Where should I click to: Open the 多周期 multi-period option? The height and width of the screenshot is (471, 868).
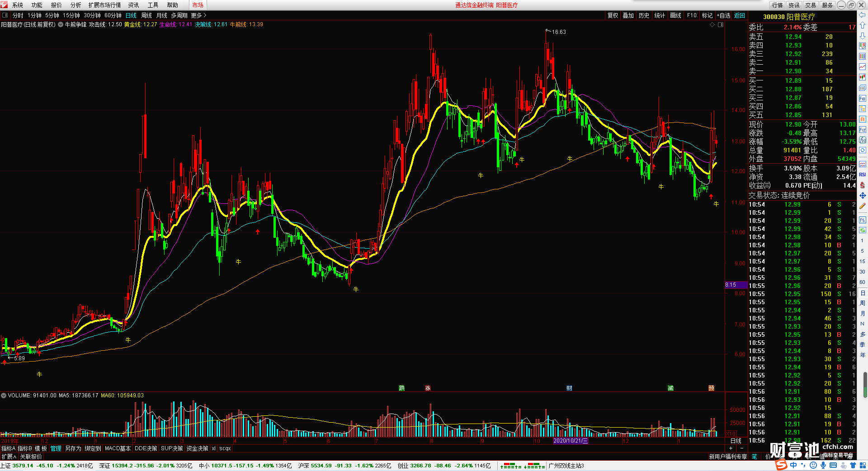pyautogui.click(x=179, y=15)
